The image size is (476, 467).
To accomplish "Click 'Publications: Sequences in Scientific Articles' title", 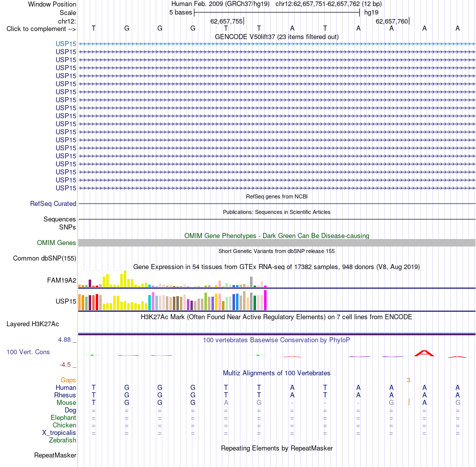I will click(x=277, y=212).
